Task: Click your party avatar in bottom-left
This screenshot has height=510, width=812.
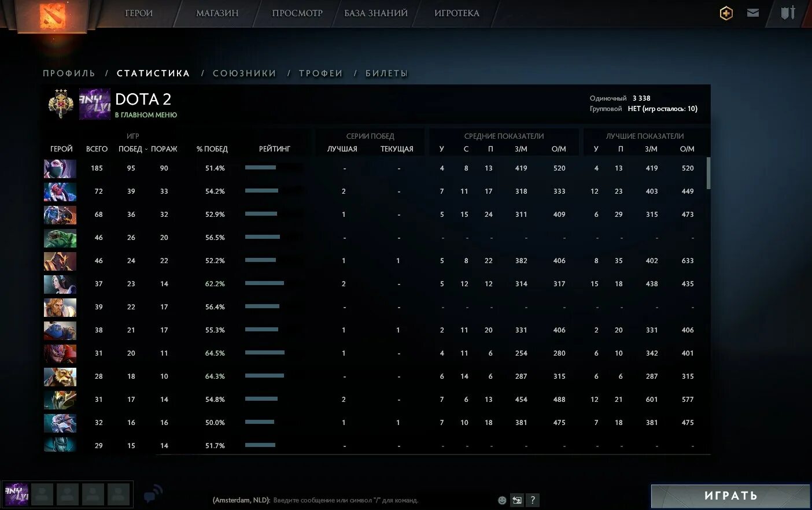Action: pos(16,494)
